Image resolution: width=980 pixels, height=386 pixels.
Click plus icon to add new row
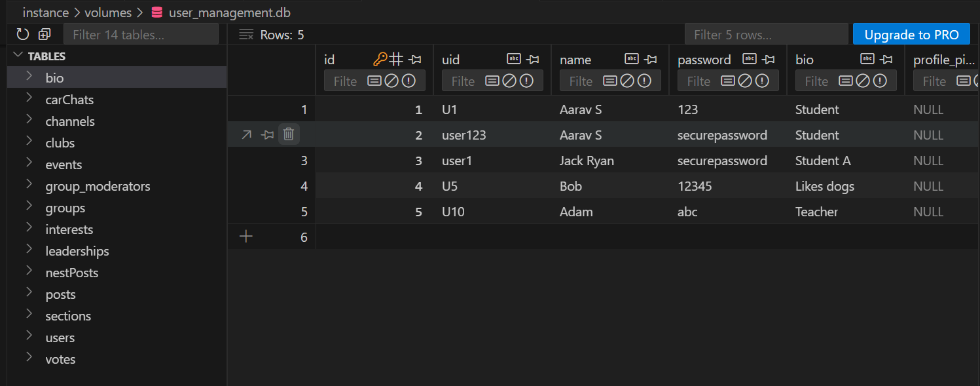pyautogui.click(x=246, y=237)
